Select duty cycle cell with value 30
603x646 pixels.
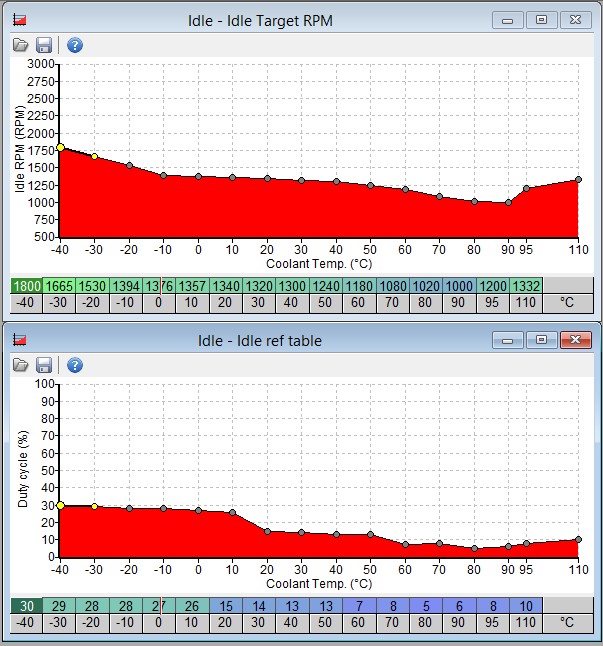coord(27,606)
